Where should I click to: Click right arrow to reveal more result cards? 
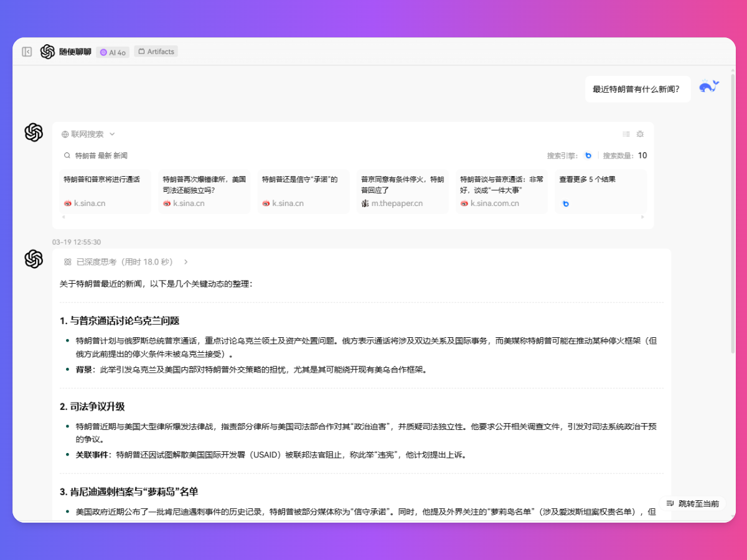coord(643,217)
